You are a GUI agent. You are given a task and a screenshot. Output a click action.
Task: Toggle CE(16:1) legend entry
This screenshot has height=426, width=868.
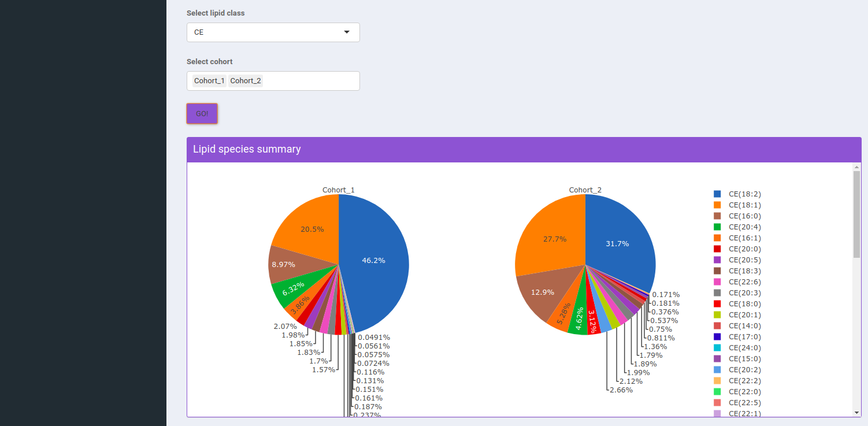tap(737, 238)
